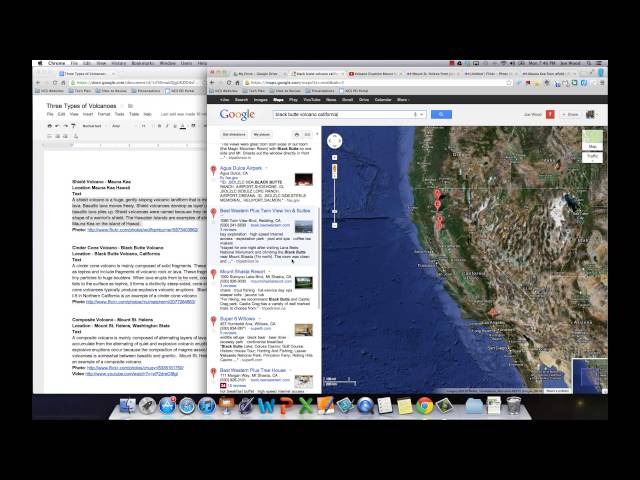Viewport: 640px width, 480px height.
Task: Toggle bold in Docs toolbar
Action: [159, 126]
